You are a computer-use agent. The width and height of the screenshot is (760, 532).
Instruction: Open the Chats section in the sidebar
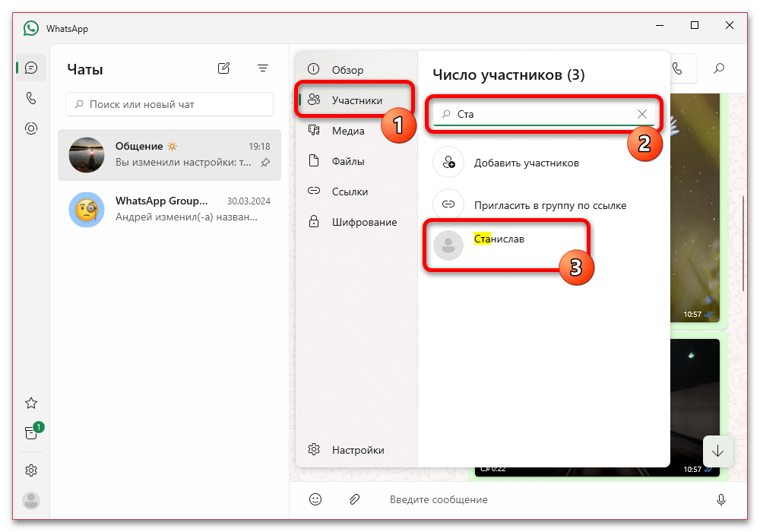tap(31, 68)
